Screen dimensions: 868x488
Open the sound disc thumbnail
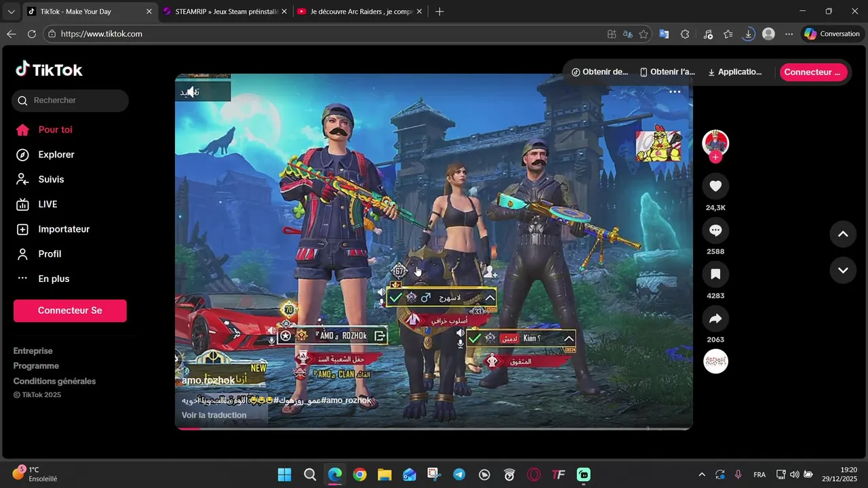(715, 361)
